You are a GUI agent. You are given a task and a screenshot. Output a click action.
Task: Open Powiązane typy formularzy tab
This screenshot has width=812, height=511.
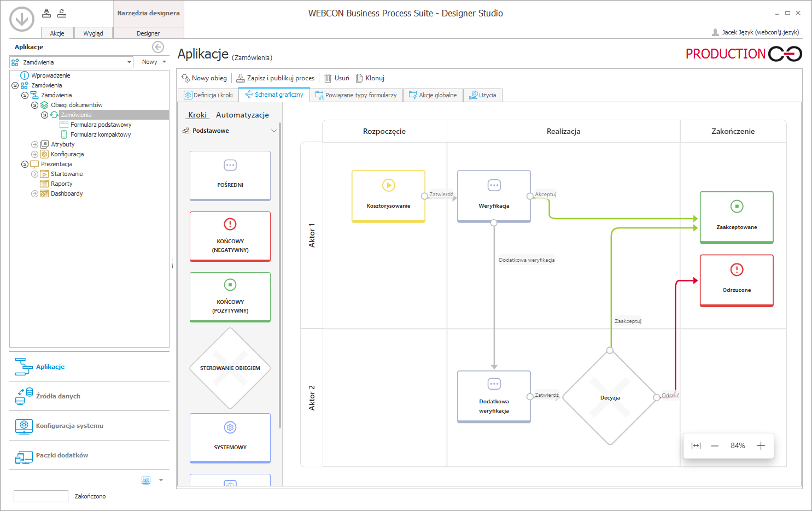[x=357, y=95]
